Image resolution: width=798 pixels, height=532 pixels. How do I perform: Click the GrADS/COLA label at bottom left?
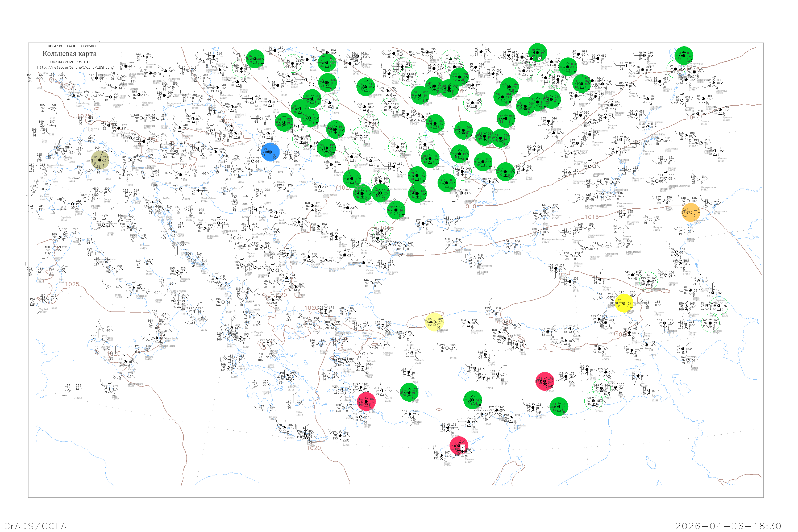[x=35, y=526]
